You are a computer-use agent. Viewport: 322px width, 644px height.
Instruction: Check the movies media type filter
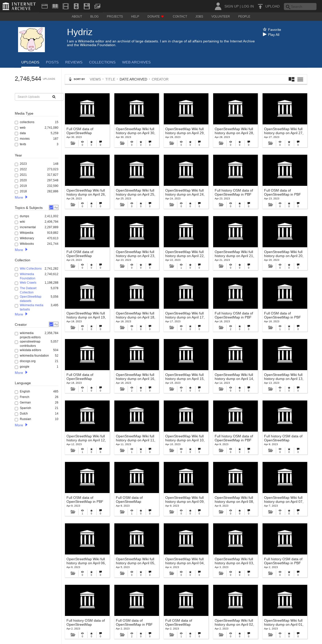(x=16, y=139)
